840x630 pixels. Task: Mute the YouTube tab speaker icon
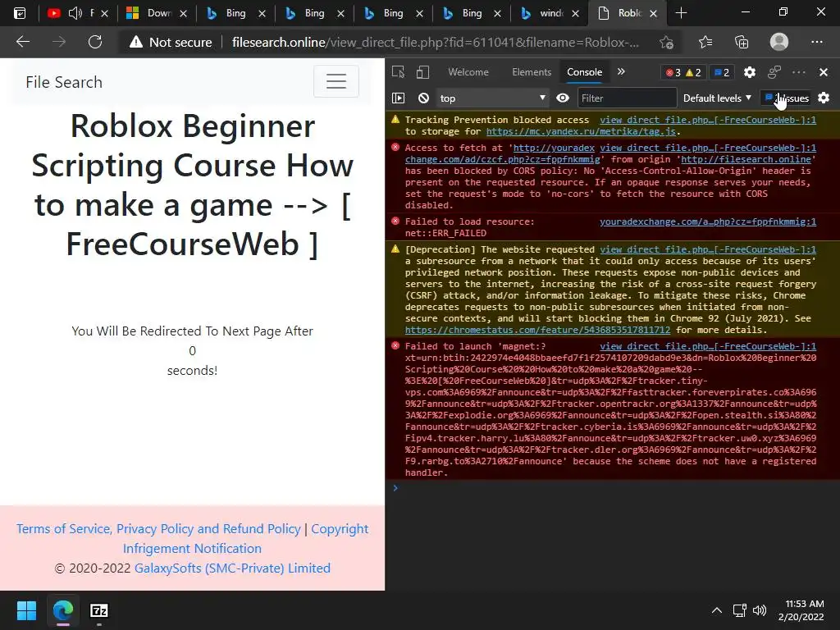pos(75,13)
